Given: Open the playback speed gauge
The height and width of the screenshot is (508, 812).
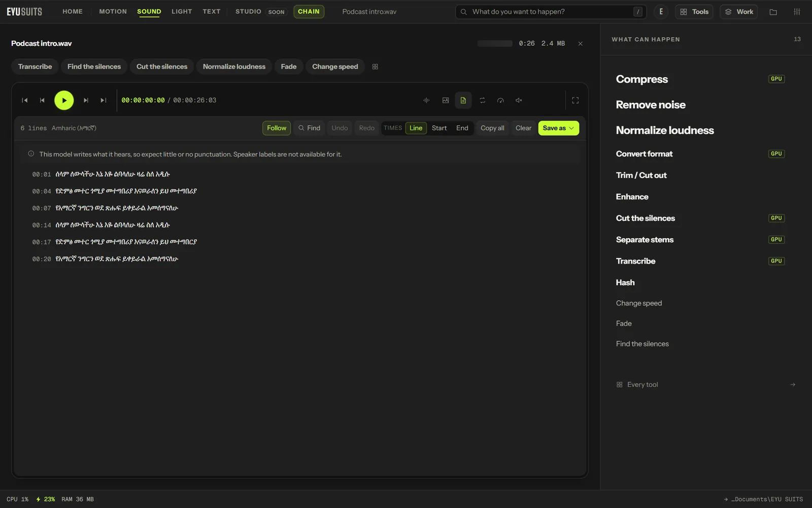Looking at the screenshot, I should click(500, 101).
